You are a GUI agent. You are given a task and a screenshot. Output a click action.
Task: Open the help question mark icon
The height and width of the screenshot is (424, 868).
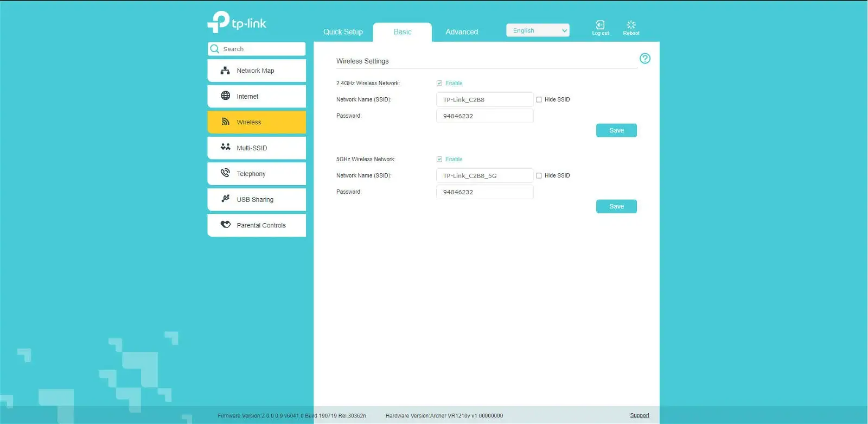coord(644,59)
